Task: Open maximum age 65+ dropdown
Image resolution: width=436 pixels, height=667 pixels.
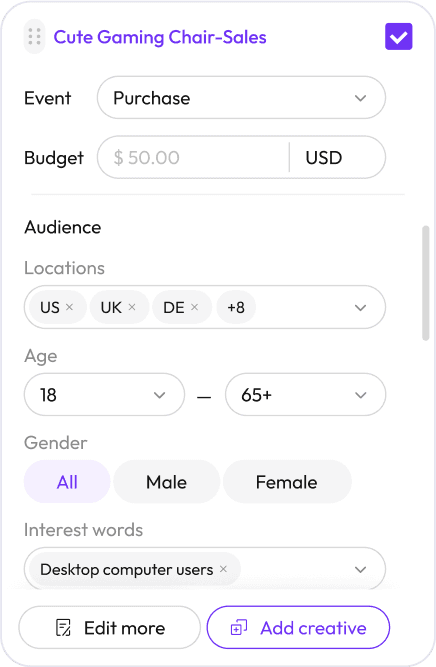Action: tap(305, 395)
